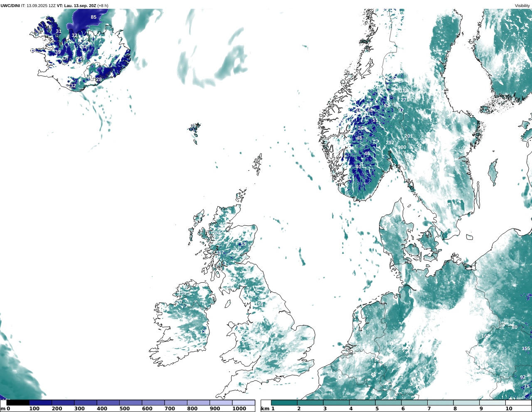Select the light swatch between 7 and 8 km
Viewport: 532px width, 412px height.
click(440, 403)
